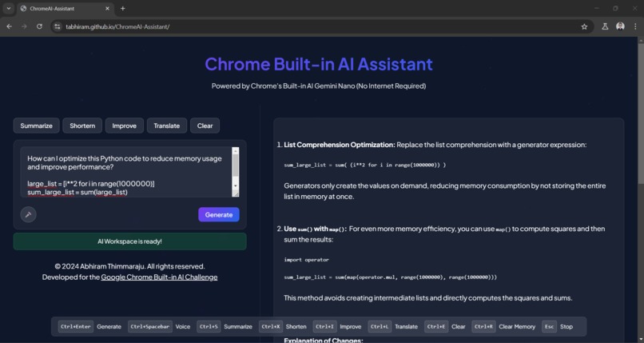Image resolution: width=644 pixels, height=343 pixels.
Task: Click the Improve button
Action: pos(124,126)
